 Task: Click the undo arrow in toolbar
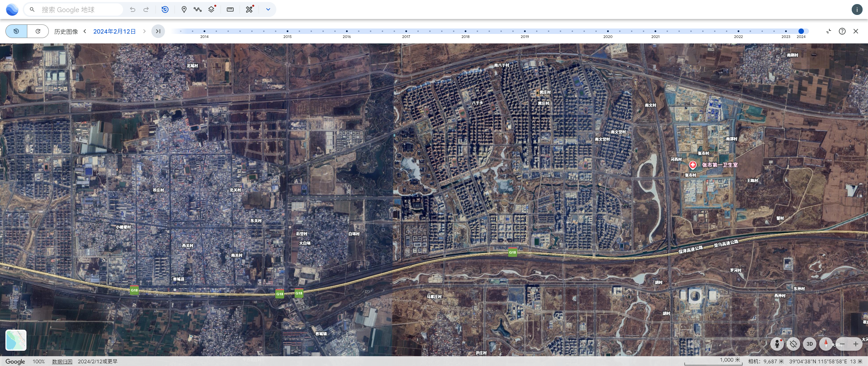(133, 9)
